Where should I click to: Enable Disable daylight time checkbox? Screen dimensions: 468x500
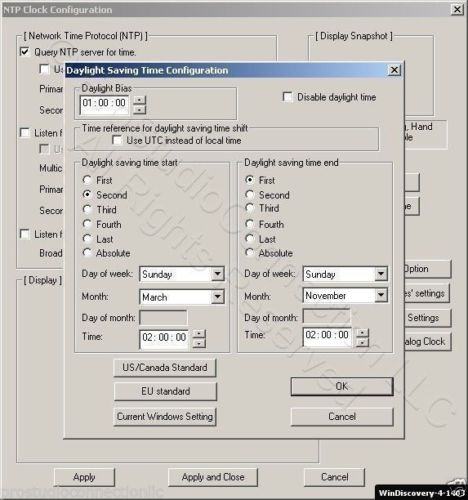click(287, 97)
